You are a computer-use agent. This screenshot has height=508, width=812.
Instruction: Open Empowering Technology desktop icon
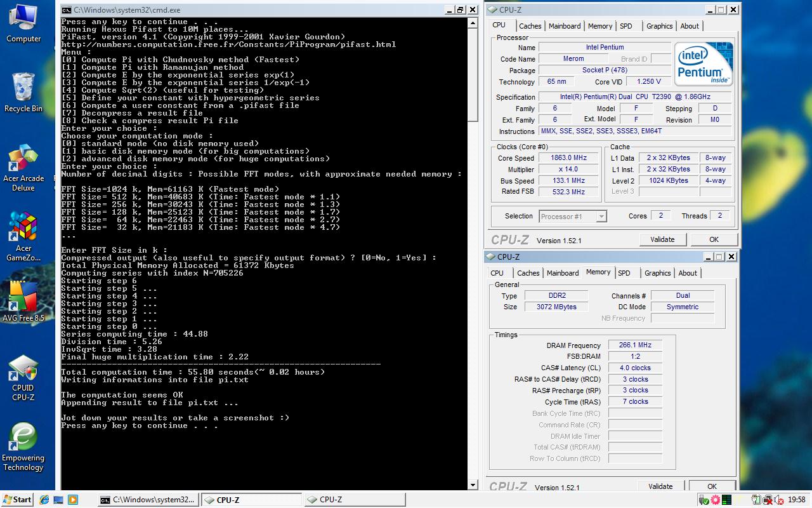click(x=23, y=448)
